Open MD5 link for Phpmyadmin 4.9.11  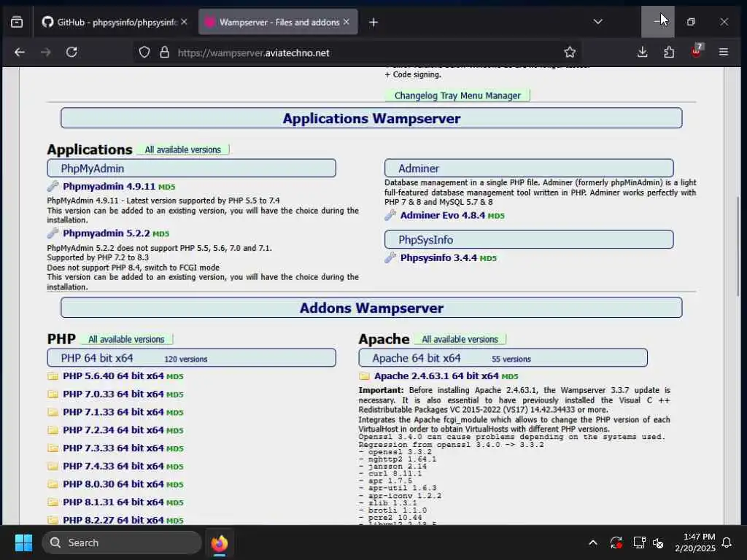pos(167,187)
